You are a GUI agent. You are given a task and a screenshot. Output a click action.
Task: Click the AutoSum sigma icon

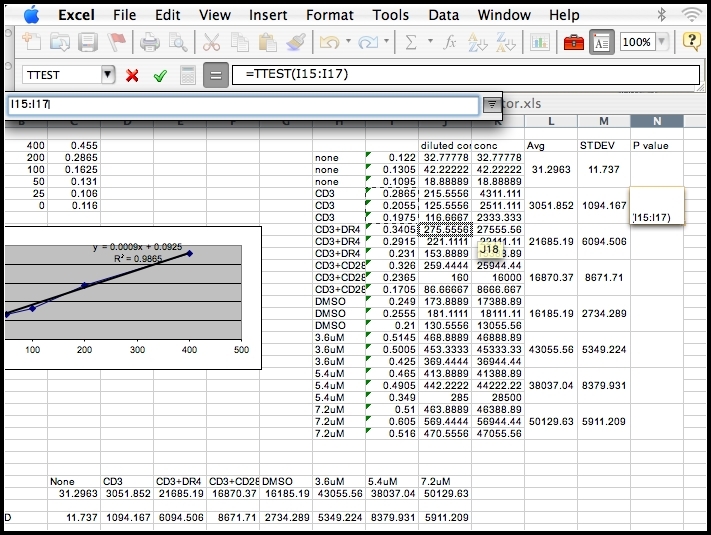[x=413, y=42]
